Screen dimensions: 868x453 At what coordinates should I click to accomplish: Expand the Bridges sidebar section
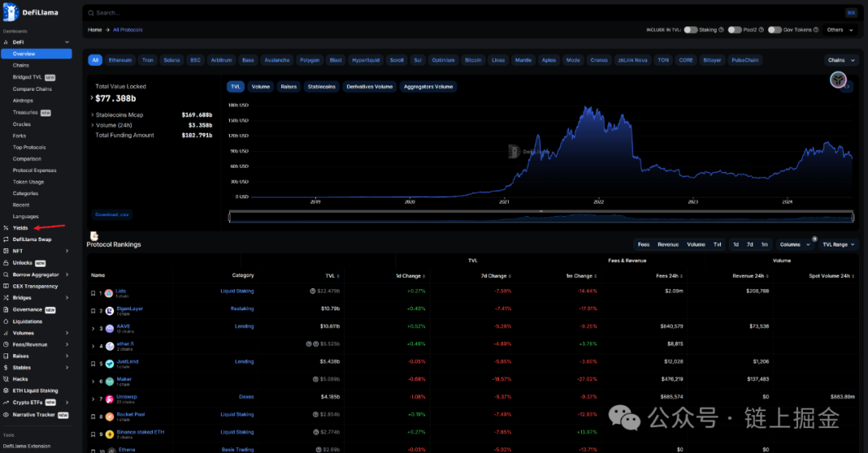tap(68, 297)
